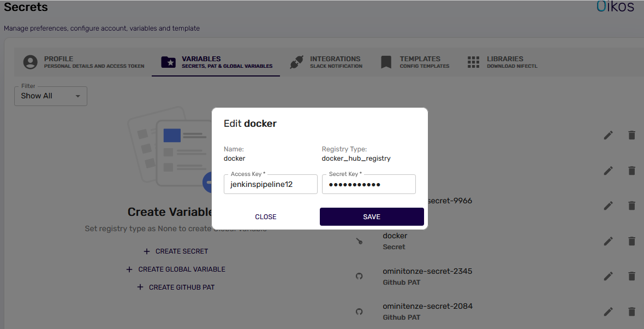Click into the Secret Key password field

pyautogui.click(x=368, y=185)
